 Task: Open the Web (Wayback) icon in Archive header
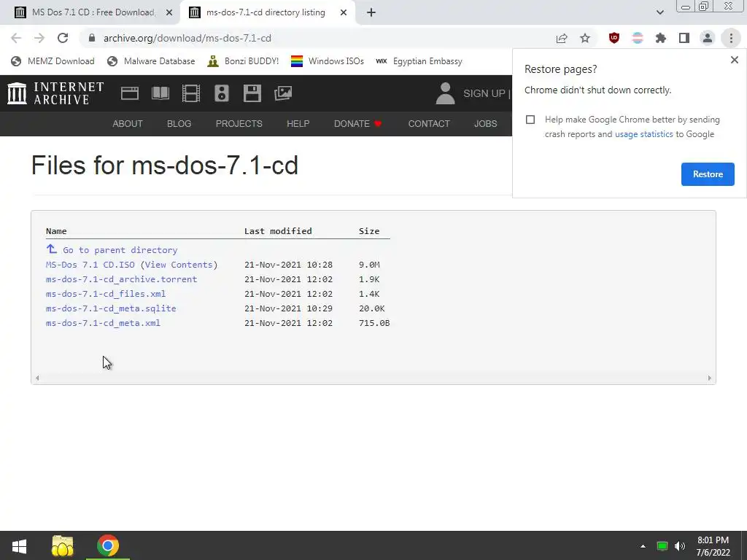[x=130, y=93]
